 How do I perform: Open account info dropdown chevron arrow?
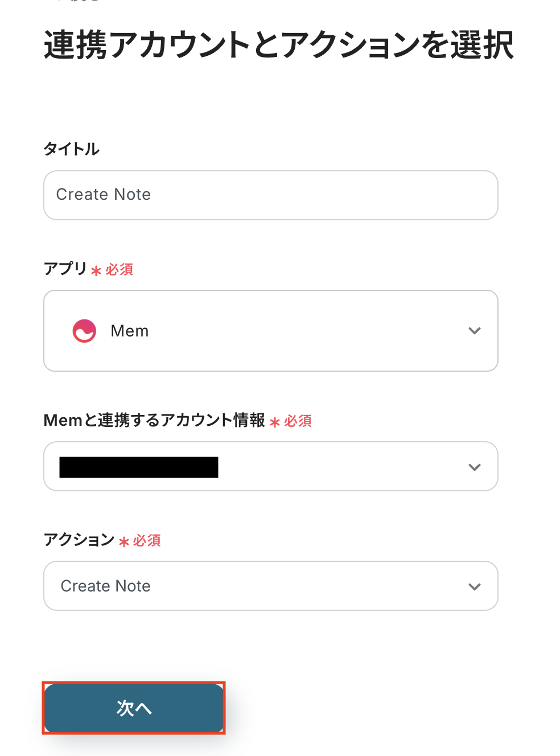(x=474, y=467)
